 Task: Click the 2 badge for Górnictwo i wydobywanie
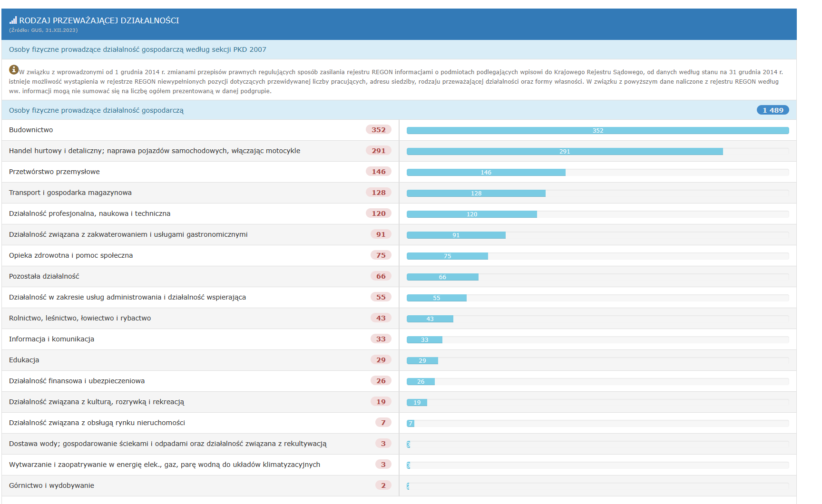coord(383,485)
